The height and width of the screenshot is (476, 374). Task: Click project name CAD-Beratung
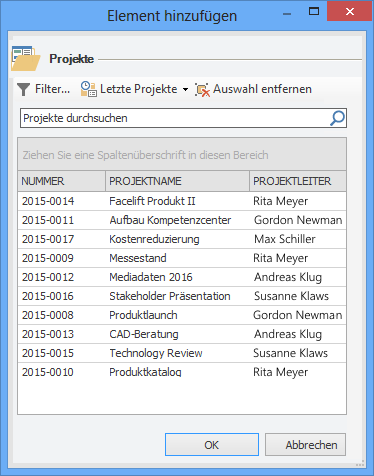[144, 334]
